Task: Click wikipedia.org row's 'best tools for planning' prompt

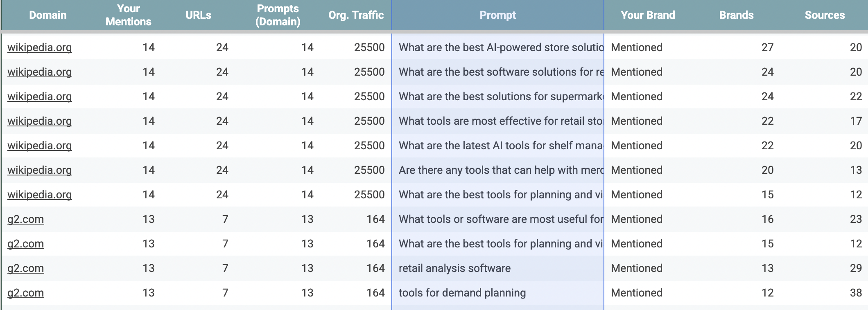Action: pos(501,195)
